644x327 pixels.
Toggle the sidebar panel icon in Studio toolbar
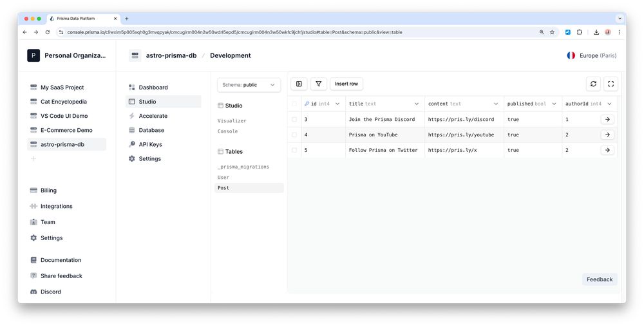coord(299,84)
